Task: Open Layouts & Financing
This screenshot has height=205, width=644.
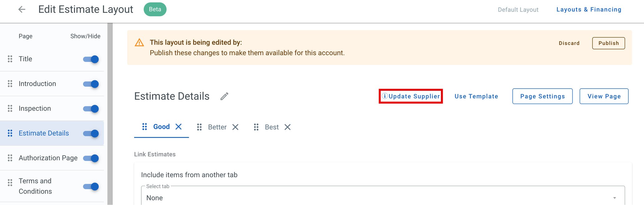Action: 588,9
